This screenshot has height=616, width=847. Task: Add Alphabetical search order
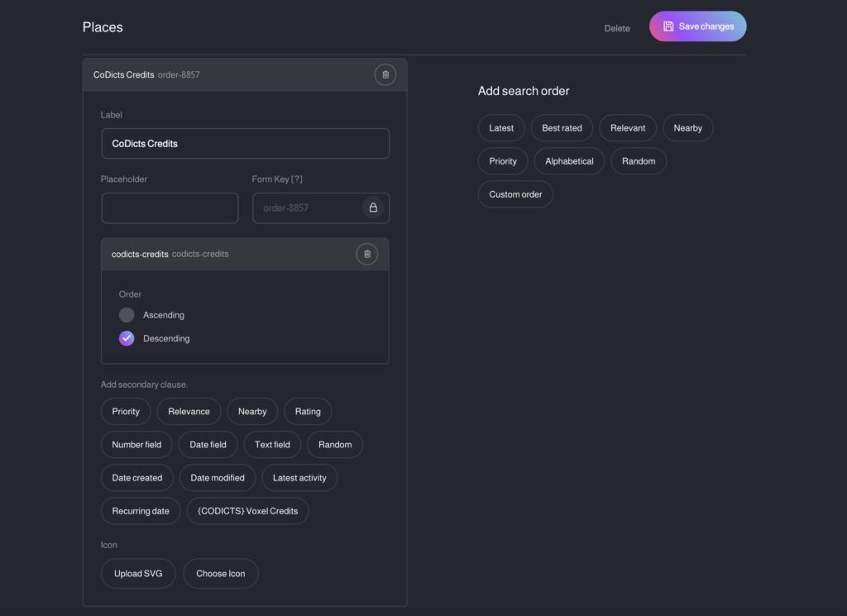point(569,161)
